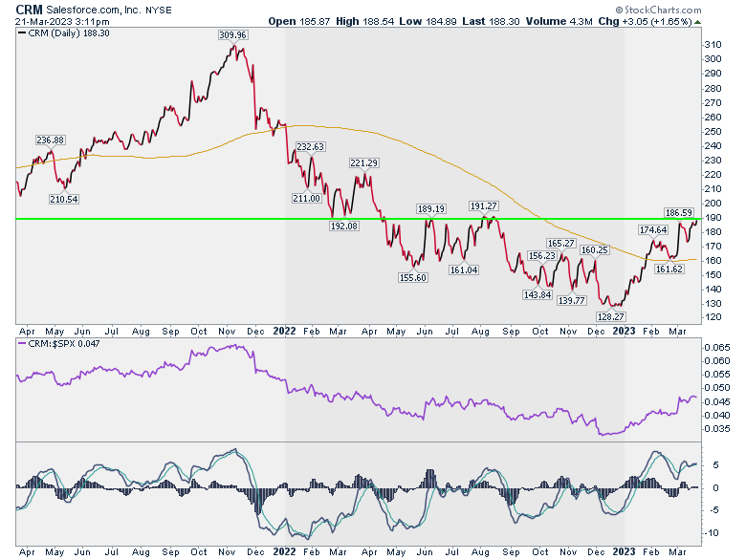Click the 120 price axis label
Viewport: 746px width, 560px height.
[713, 317]
